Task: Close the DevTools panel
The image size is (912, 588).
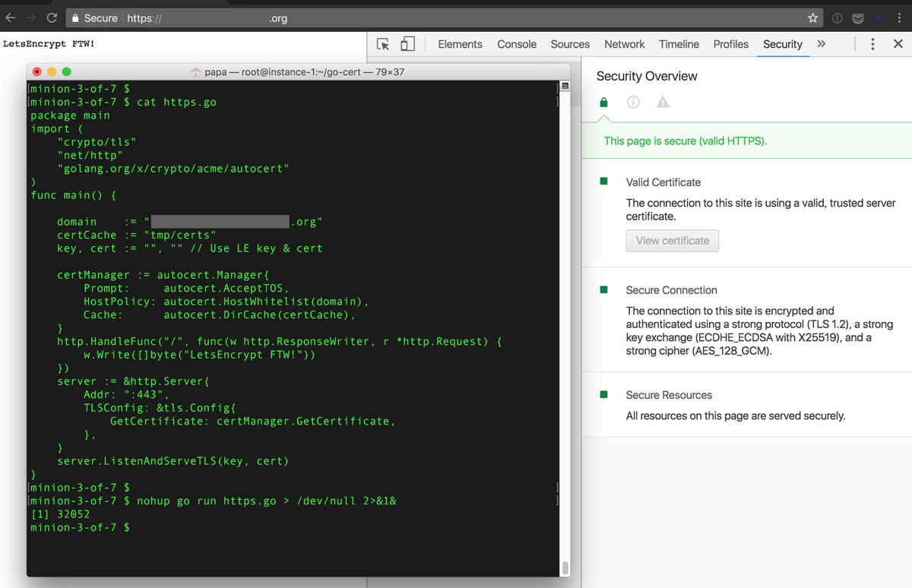Action: [x=898, y=44]
